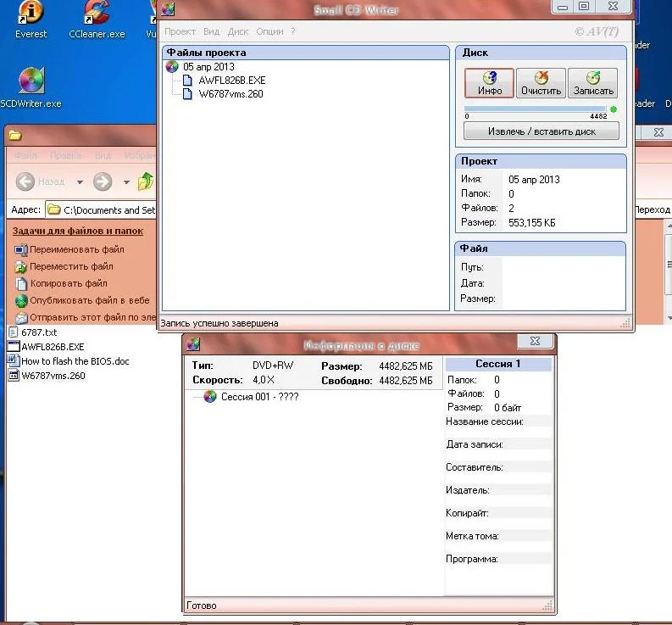The image size is (672, 625).
Task: Select project root 05 апр 2013
Action: [x=208, y=67]
